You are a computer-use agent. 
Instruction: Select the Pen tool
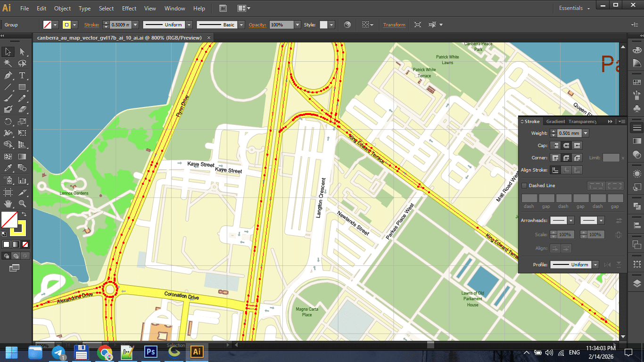pos(7,75)
